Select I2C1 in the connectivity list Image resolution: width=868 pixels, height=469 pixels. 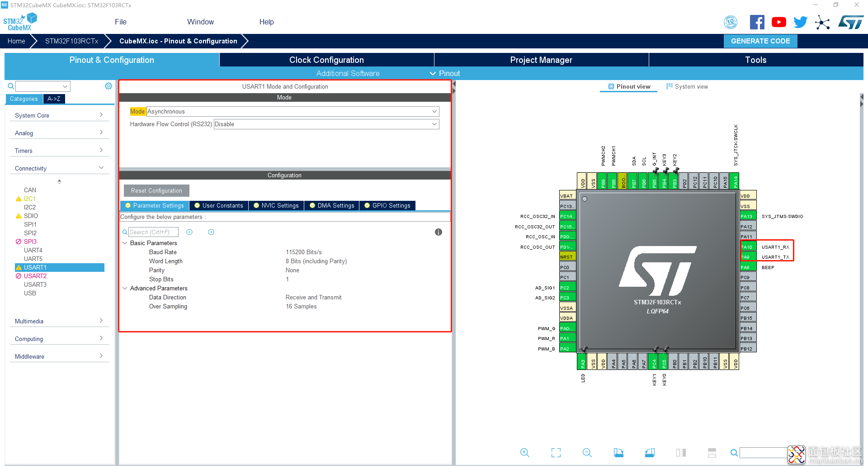point(29,199)
